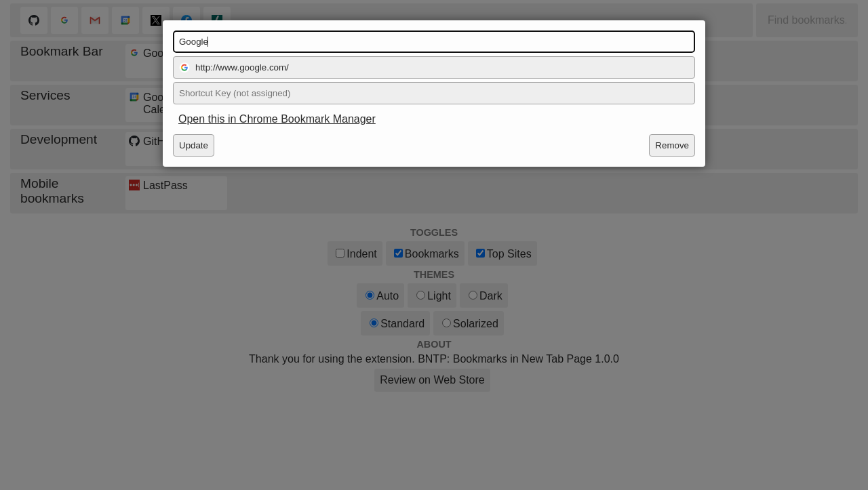This screenshot has height=490, width=868.
Task: Open the GitHub top site icon
Action: coord(34,20)
